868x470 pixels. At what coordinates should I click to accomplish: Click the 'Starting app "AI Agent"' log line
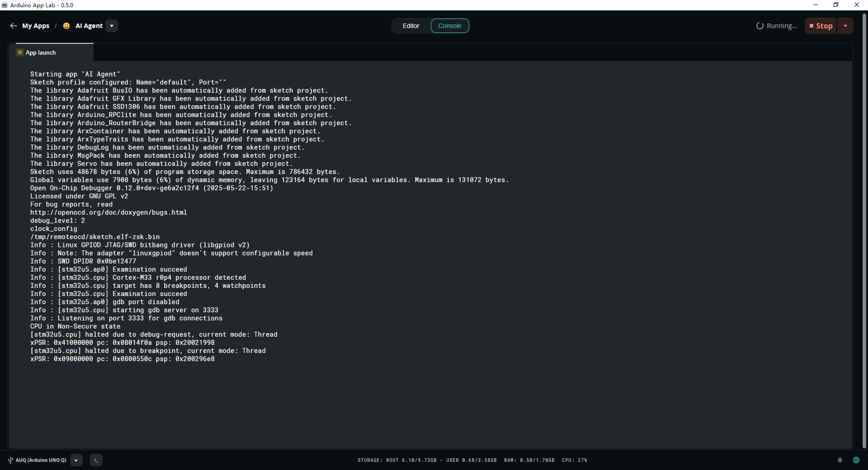point(75,74)
